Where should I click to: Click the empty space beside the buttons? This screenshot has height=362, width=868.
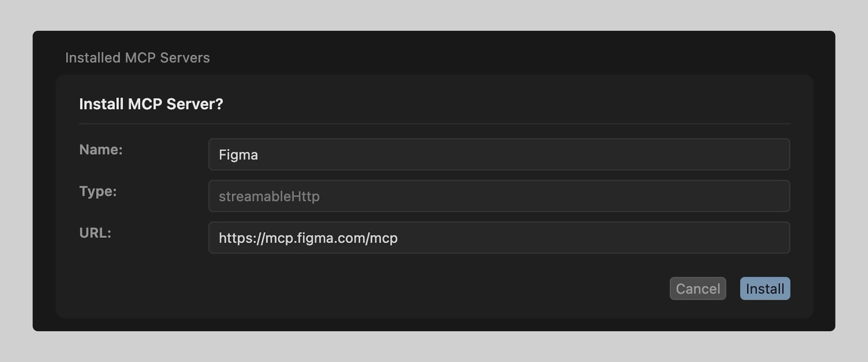coord(407,288)
